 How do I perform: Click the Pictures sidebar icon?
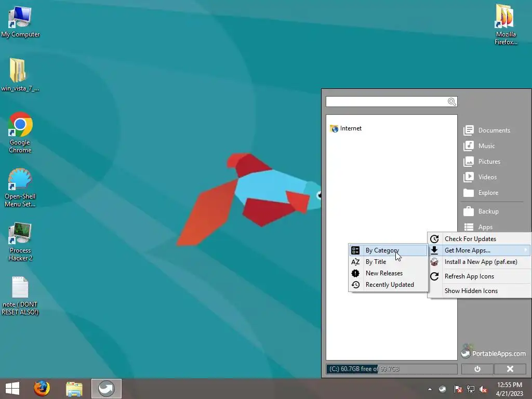(469, 162)
